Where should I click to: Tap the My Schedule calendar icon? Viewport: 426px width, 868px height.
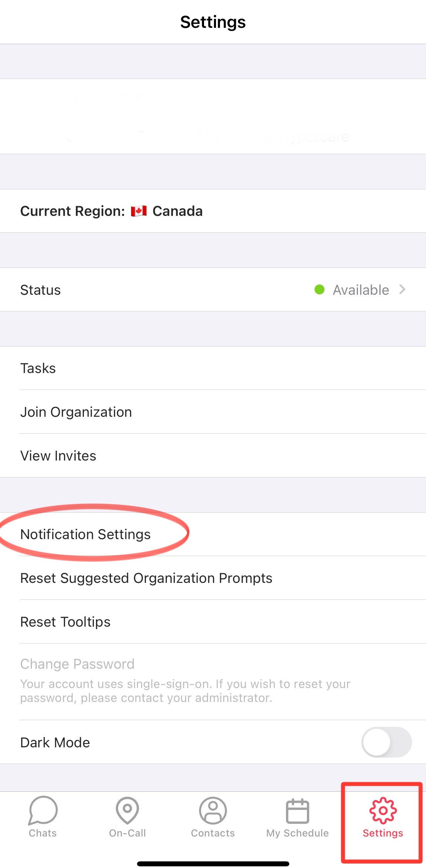click(298, 811)
